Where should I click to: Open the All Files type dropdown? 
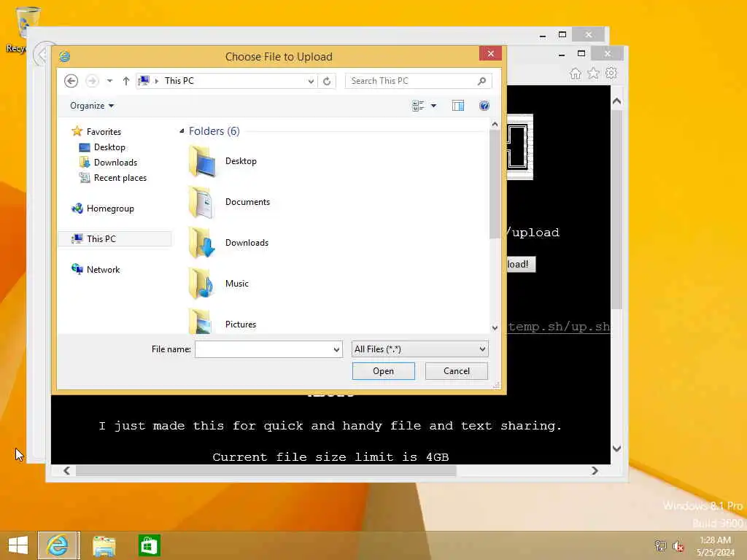419,349
